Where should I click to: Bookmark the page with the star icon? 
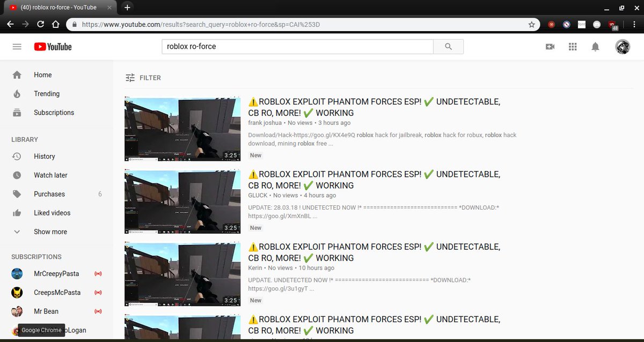531,25
